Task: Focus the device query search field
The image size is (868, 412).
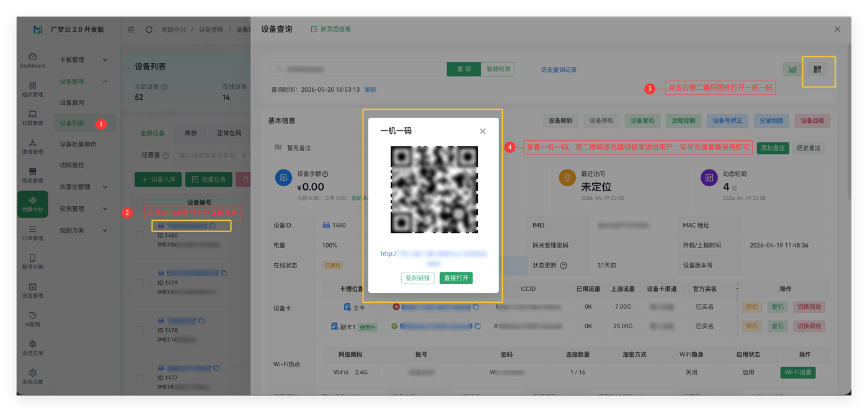Action: 359,69
